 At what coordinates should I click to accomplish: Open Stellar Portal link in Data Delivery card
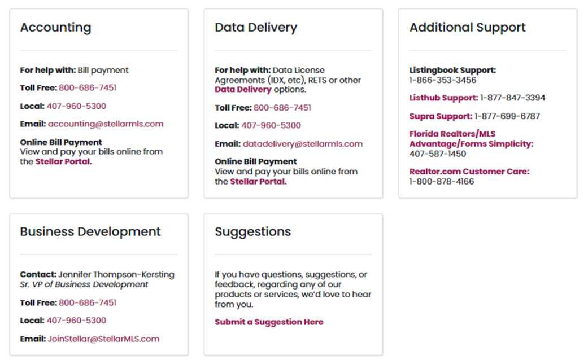(x=258, y=182)
